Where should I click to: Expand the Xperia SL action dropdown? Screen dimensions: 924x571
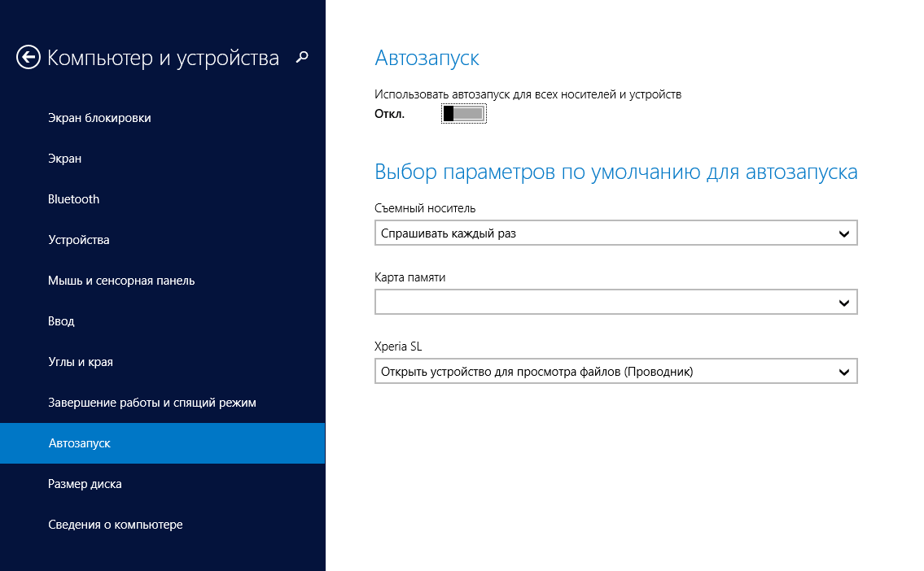pyautogui.click(x=615, y=372)
